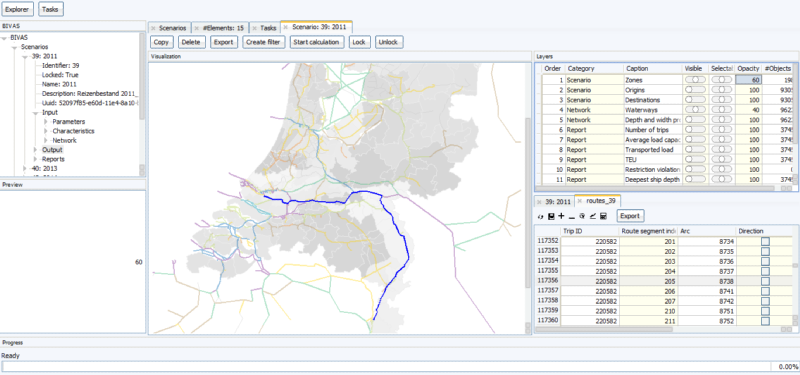Screen dimensions: 800x375
Task: Select the 'Locked: True' tree row
Action: click(x=60, y=75)
